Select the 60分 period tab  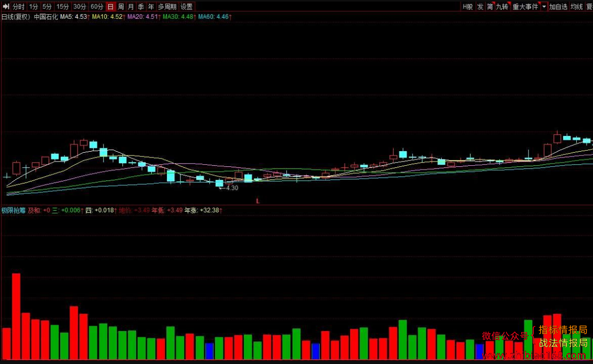(x=96, y=6)
